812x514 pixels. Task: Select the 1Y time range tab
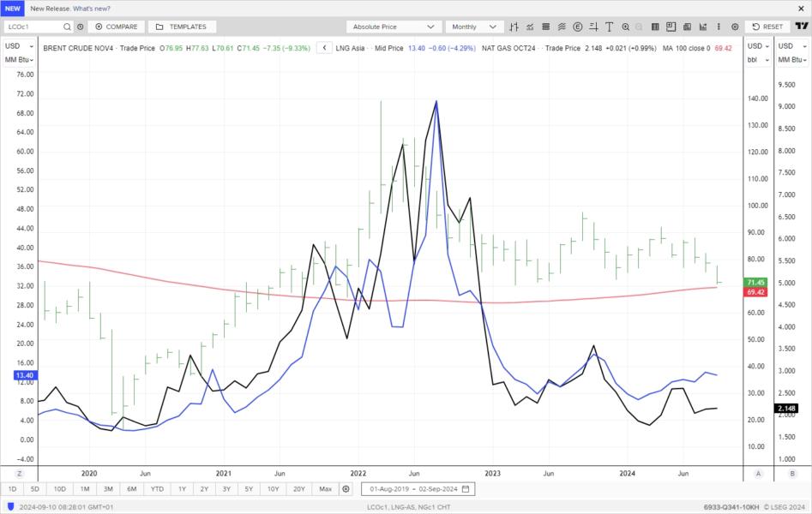point(182,489)
